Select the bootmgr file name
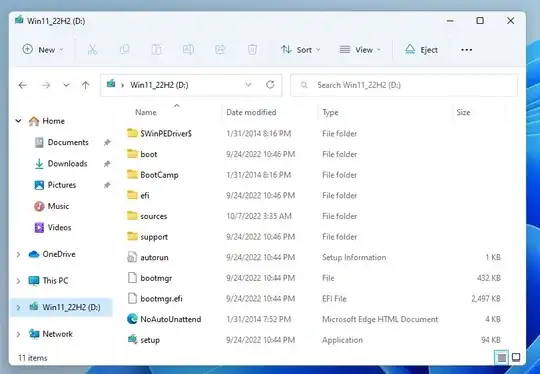Viewport: 540px width, 374px height. click(x=156, y=278)
